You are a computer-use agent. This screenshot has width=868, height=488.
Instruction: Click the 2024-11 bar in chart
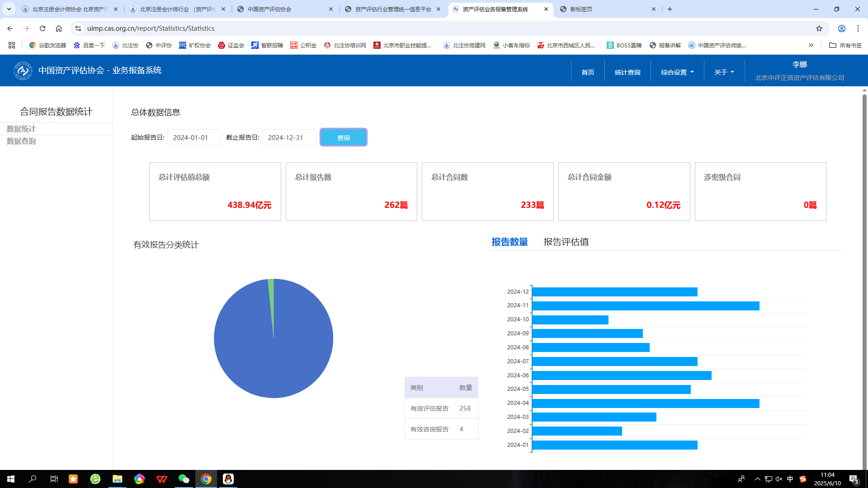click(x=645, y=306)
